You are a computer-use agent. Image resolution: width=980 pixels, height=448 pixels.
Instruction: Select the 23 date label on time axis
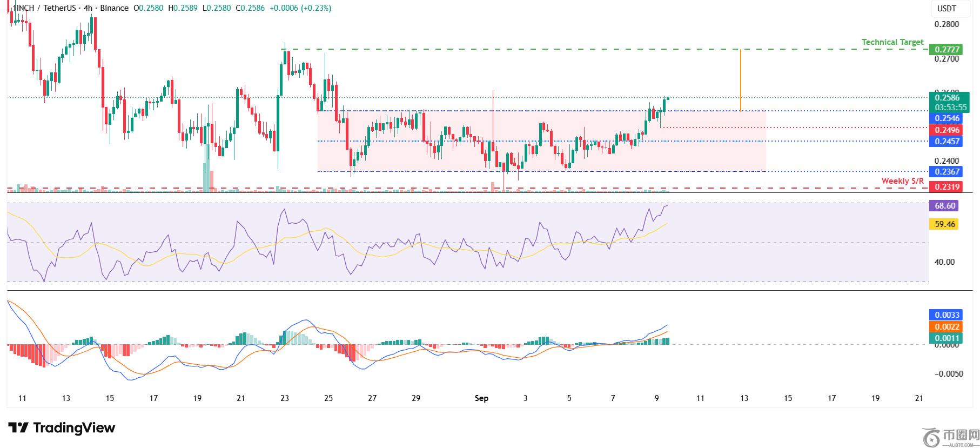coord(285,398)
